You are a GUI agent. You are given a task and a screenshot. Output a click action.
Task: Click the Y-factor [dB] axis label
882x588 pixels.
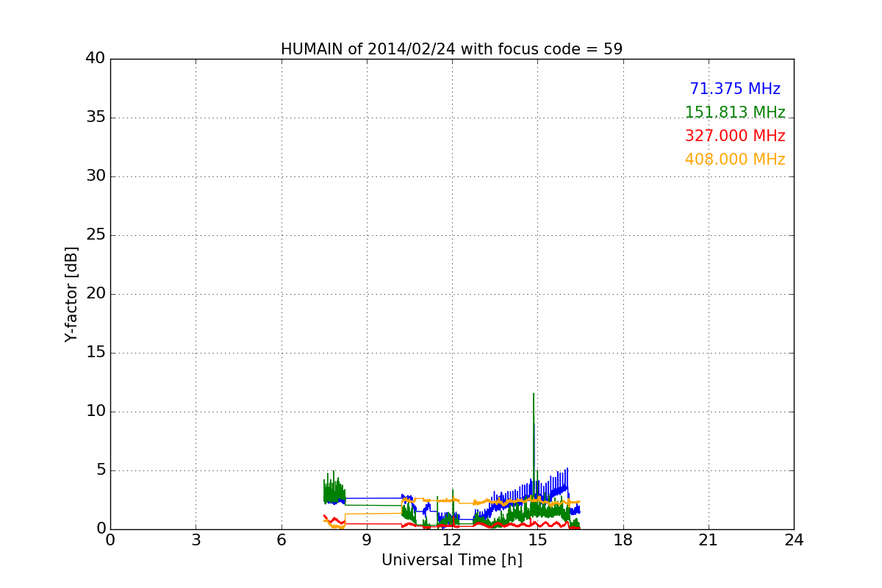(x=71, y=294)
